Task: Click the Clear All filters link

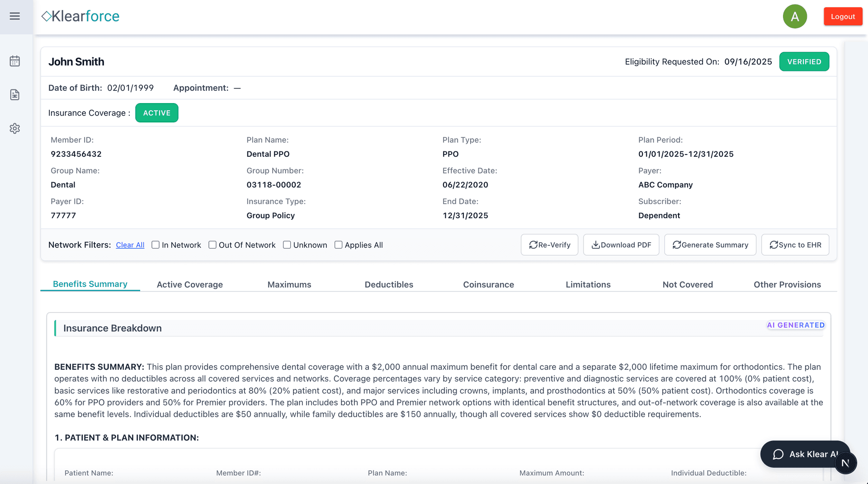Action: pos(130,244)
